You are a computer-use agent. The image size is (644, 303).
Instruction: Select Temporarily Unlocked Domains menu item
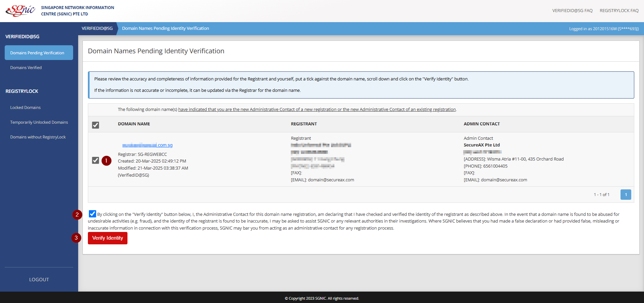(39, 122)
